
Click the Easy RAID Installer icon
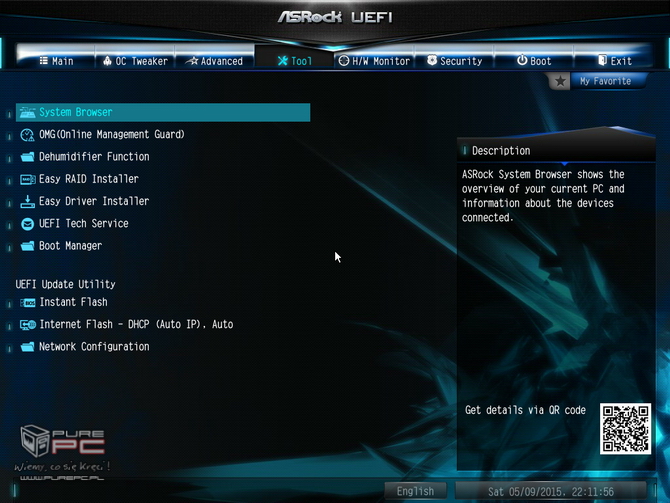tap(27, 179)
